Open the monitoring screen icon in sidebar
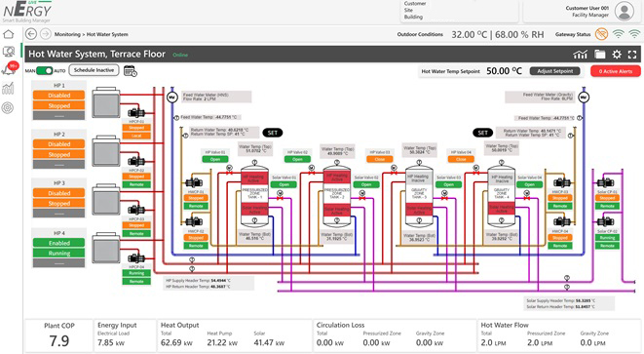This screenshot has height=354, width=644. tap(9, 52)
